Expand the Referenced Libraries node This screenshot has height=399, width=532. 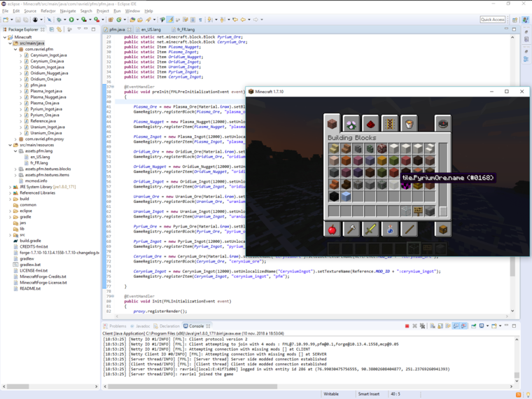click(x=10, y=192)
